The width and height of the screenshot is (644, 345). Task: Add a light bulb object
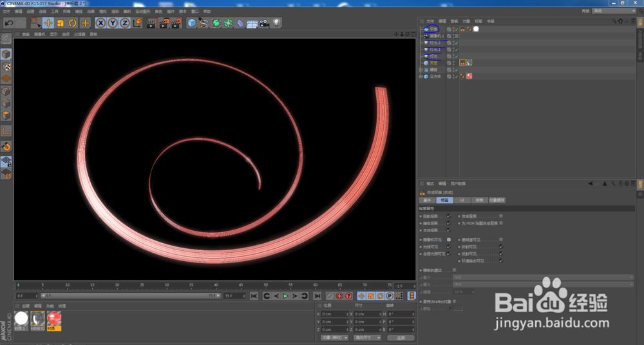point(276,23)
